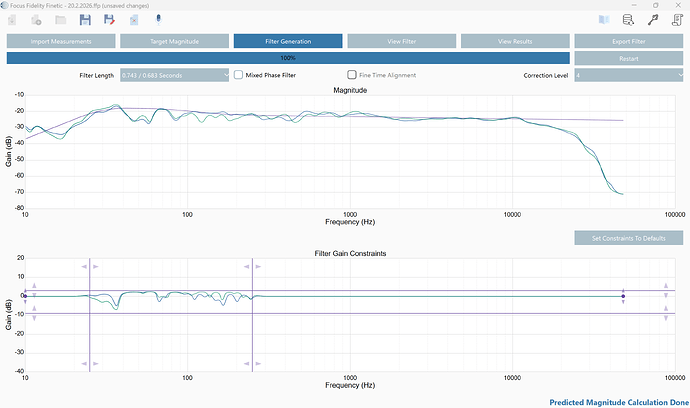Open the user manual book icon
This screenshot has width=690, height=408.
tap(604, 20)
